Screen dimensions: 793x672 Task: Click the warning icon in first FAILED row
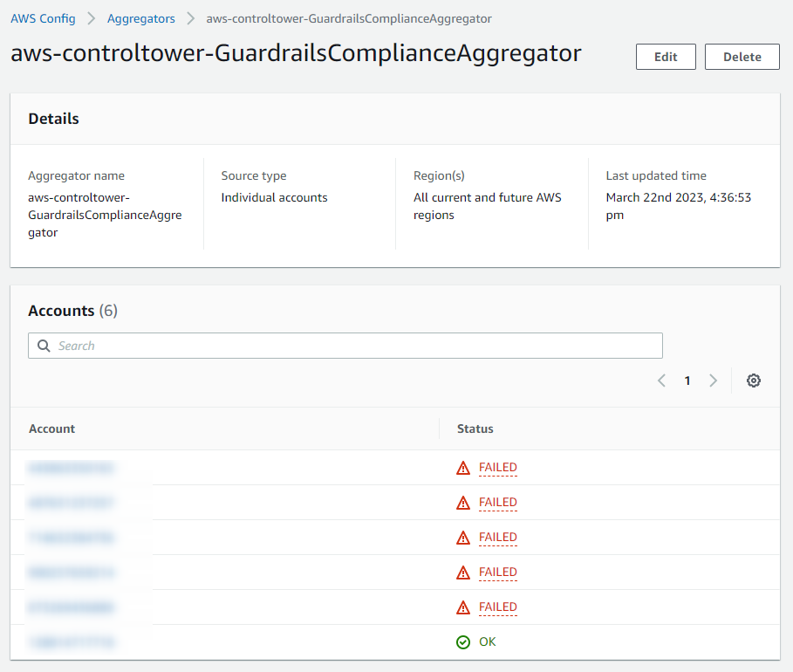coord(462,468)
